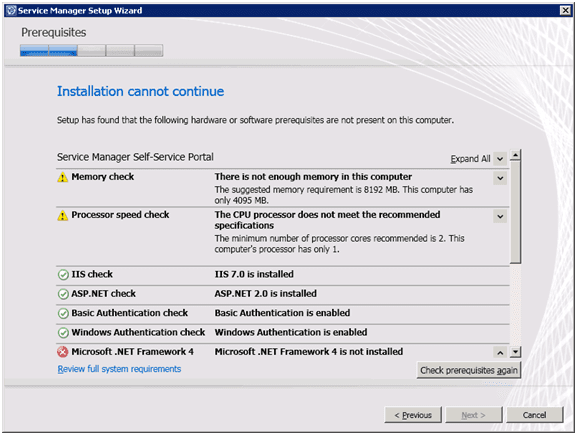Click the scrollbar up arrow in prerequisites list

515,155
